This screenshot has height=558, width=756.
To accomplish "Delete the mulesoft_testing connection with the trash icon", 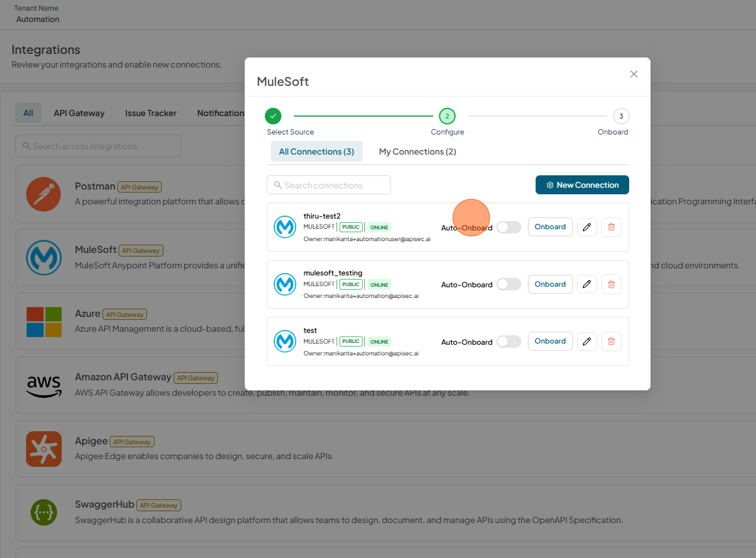I will click(x=611, y=284).
